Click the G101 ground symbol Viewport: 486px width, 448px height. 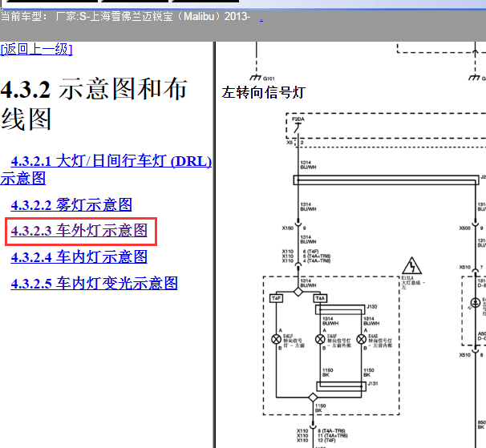point(256,77)
